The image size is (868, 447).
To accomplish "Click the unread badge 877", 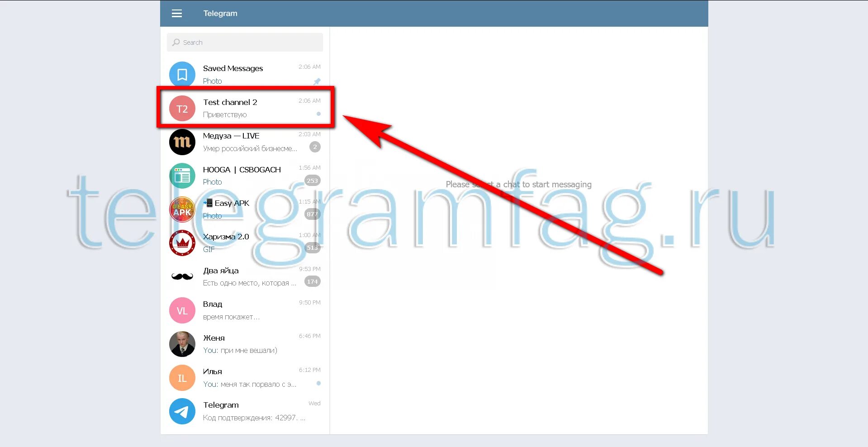I will [313, 214].
